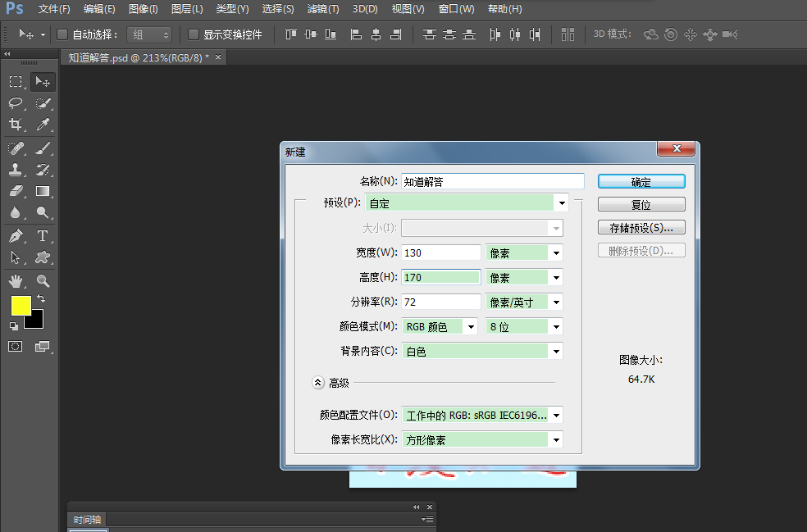Select the Horizontal Type tool
Viewport: 807px width, 532px height.
click(x=43, y=236)
